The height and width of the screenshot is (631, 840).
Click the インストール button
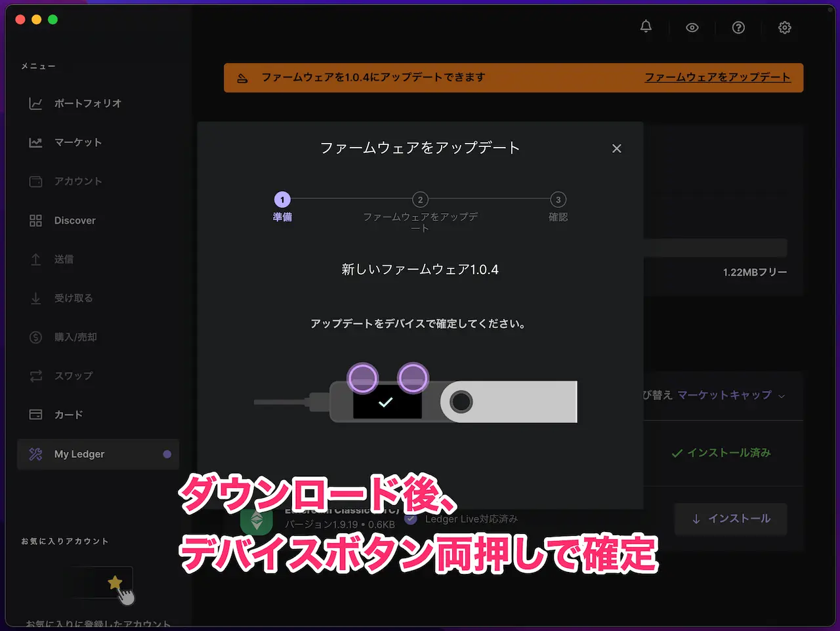731,519
